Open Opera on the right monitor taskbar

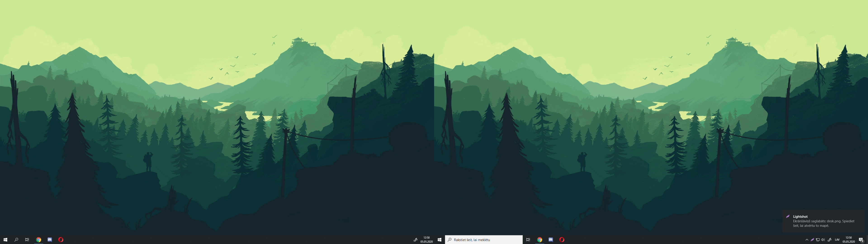click(562, 240)
